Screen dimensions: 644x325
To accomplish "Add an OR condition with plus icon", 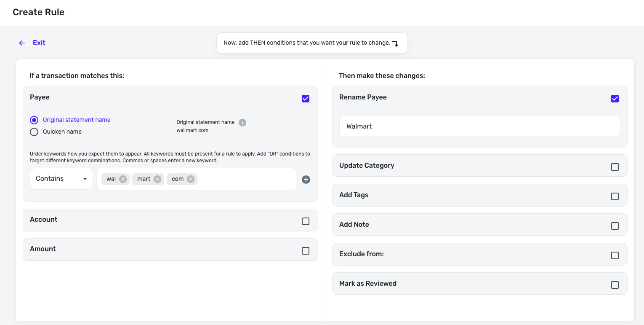I will [306, 180].
